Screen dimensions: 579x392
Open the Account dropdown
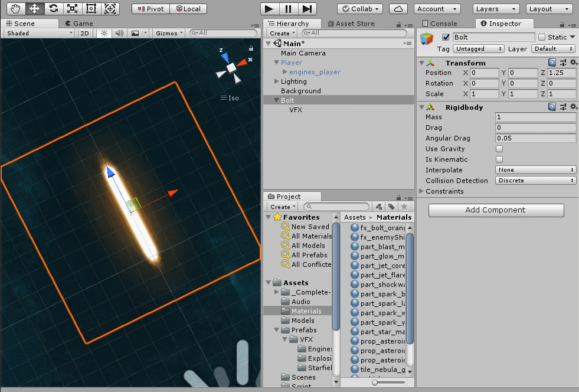coord(437,9)
